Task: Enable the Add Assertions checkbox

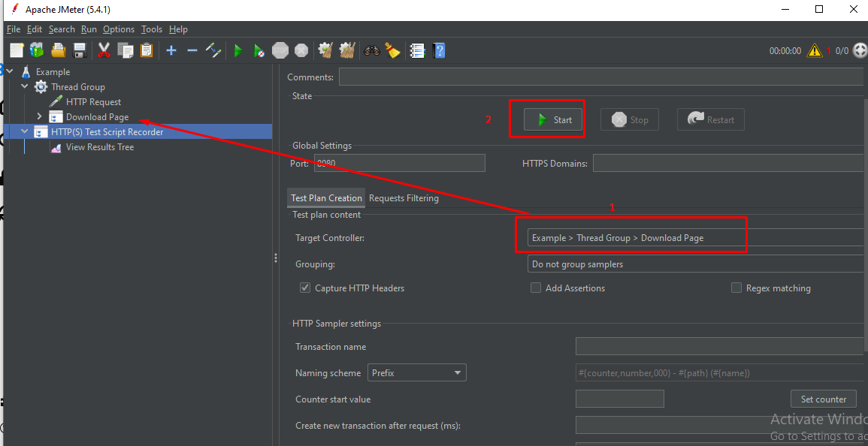Action: coord(535,288)
